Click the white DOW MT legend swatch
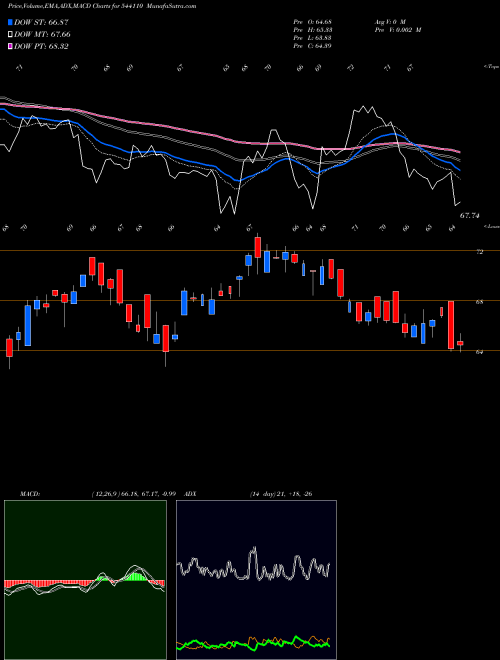 tap(10, 35)
